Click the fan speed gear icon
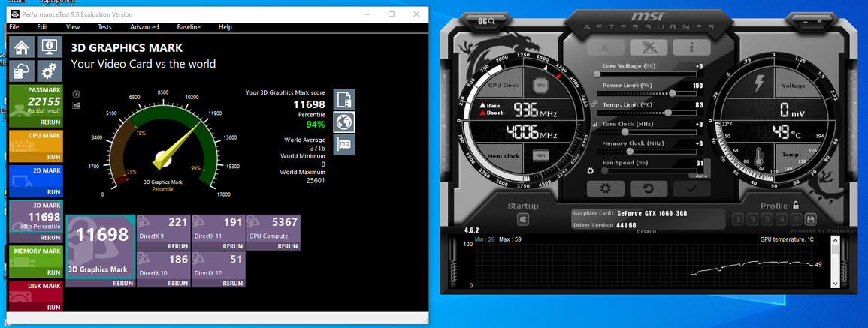 coord(591,171)
